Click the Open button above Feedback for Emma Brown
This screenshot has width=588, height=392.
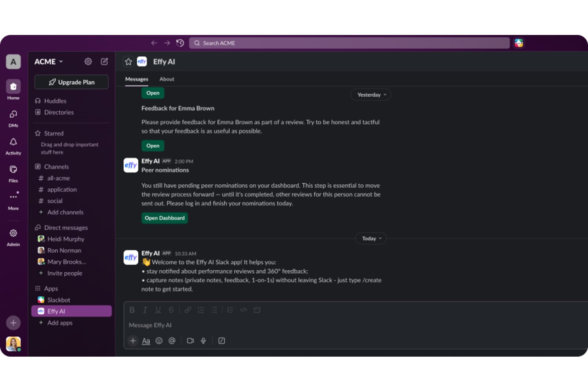(153, 93)
